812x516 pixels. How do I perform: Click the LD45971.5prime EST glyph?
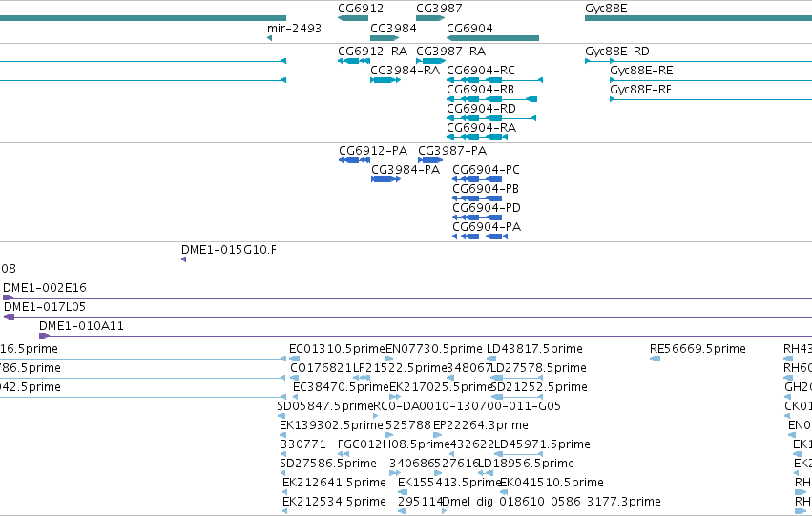[x=518, y=454]
